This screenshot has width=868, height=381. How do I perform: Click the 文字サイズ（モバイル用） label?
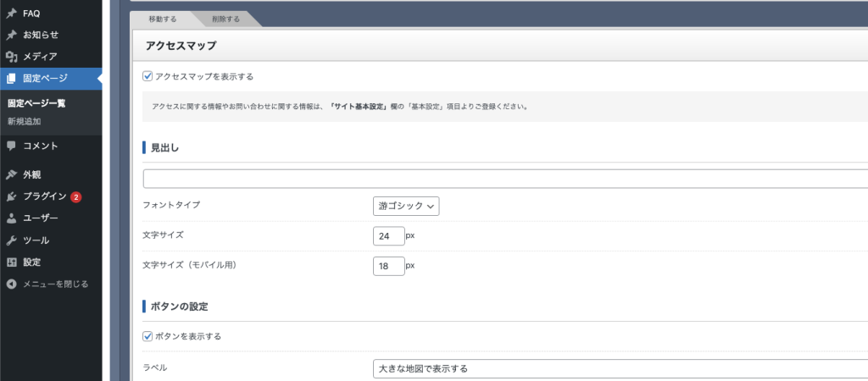[x=190, y=265]
